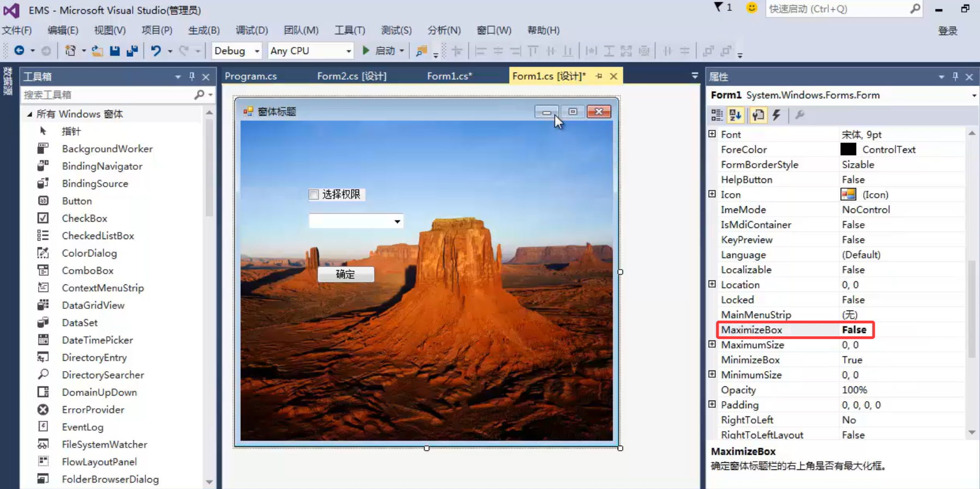Expand the Font property node

click(712, 134)
